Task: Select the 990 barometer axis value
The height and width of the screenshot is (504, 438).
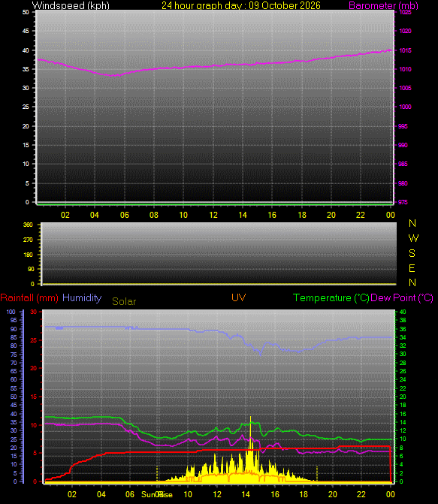Action: pyautogui.click(x=403, y=145)
